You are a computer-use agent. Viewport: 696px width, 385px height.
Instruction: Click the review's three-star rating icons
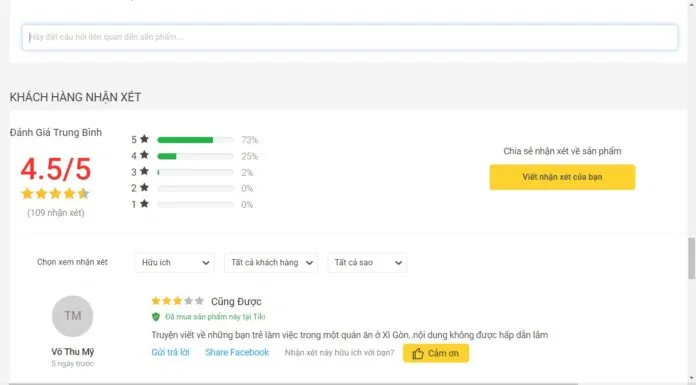point(178,301)
